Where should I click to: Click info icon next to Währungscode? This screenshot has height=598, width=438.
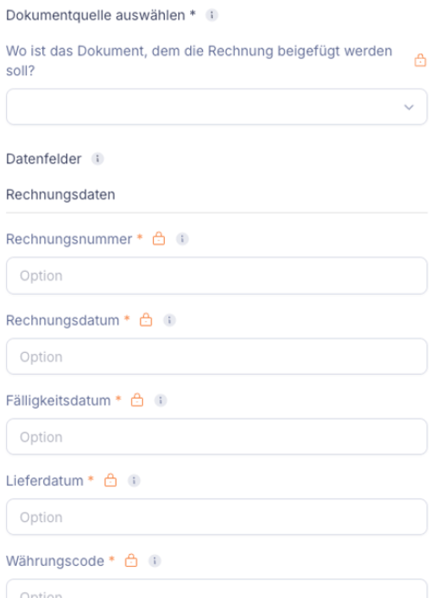coord(155,561)
